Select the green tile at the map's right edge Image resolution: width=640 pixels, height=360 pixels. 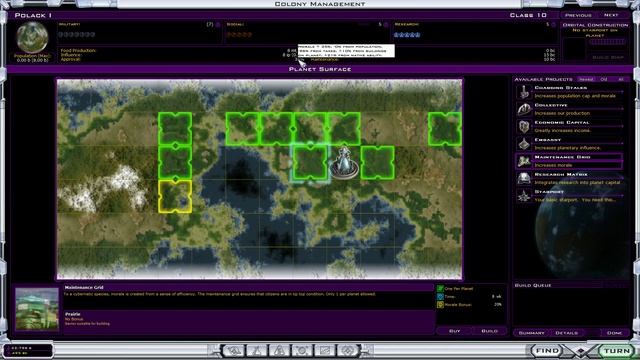[x=445, y=129]
